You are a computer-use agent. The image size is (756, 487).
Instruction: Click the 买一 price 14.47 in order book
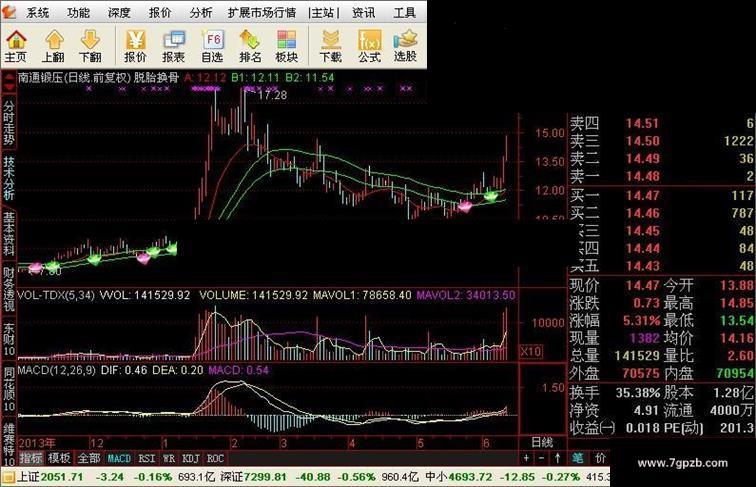[x=642, y=195]
